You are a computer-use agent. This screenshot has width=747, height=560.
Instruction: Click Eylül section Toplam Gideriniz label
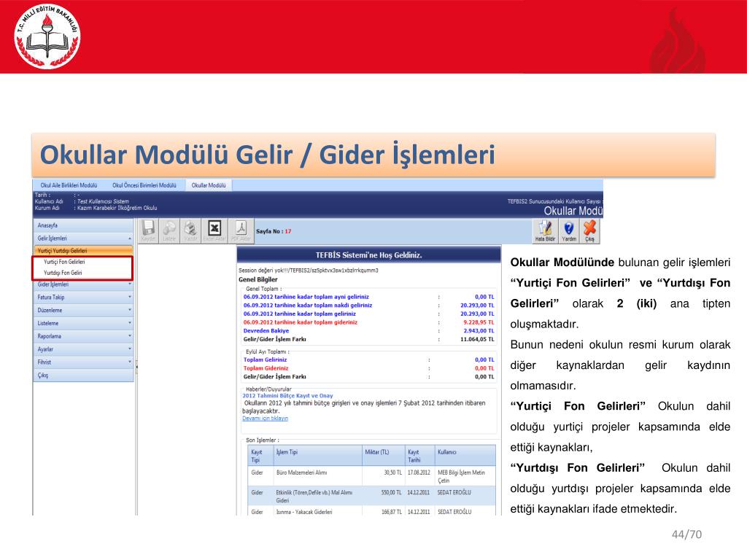pyautogui.click(x=266, y=368)
